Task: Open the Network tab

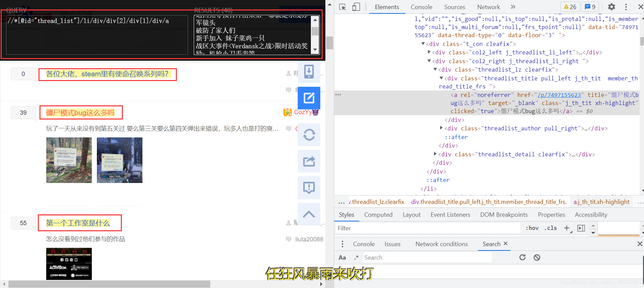Action: click(x=488, y=7)
